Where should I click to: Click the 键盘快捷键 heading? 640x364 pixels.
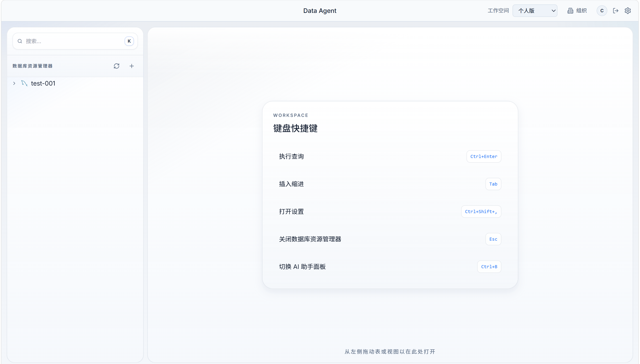295,128
